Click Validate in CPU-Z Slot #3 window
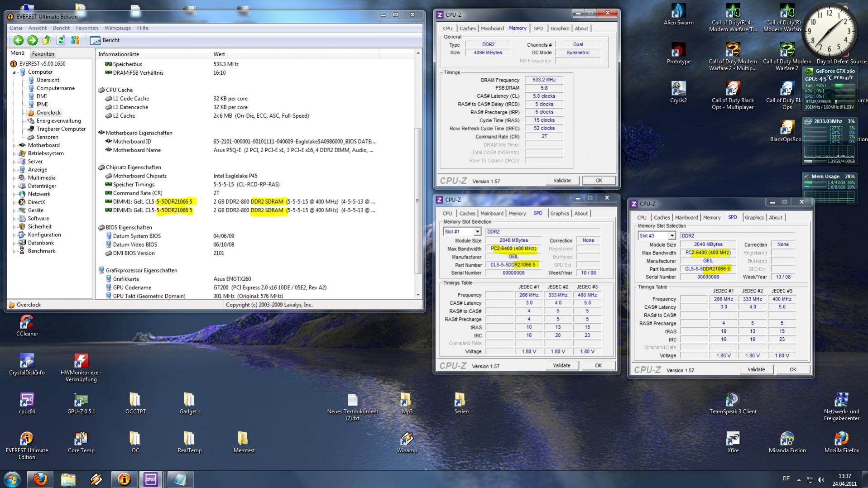 click(756, 370)
